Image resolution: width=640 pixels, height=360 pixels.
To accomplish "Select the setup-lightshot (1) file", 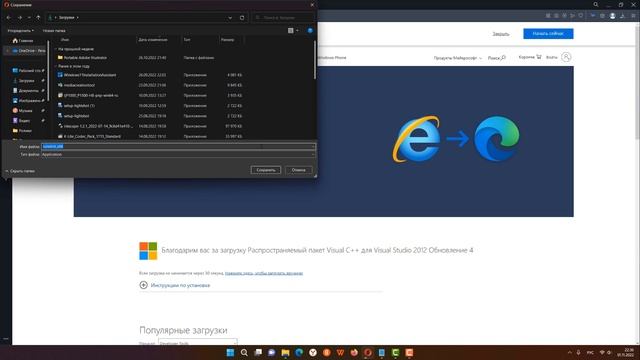I will coord(79,106).
